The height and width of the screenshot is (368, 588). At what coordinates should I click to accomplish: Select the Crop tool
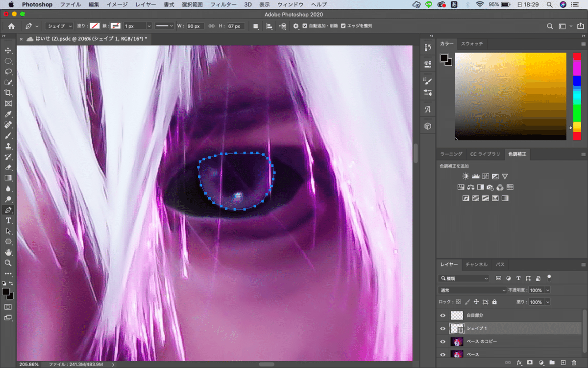(x=8, y=93)
